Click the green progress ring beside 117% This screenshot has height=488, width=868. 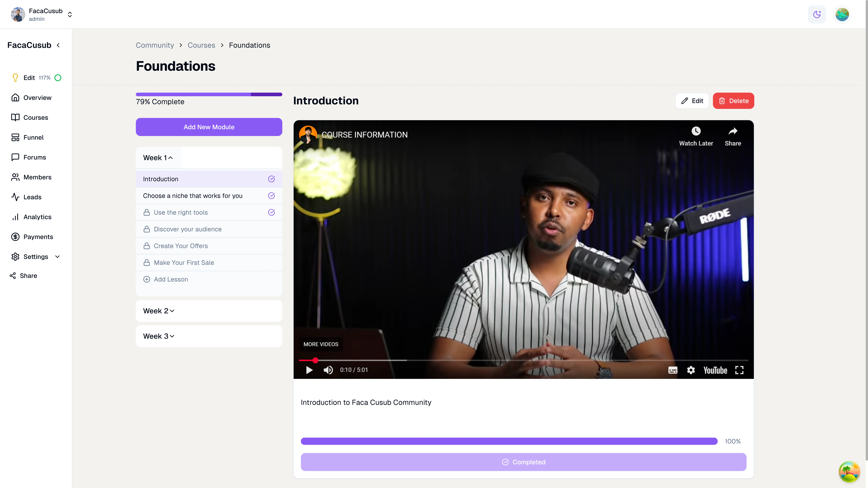[x=58, y=78]
